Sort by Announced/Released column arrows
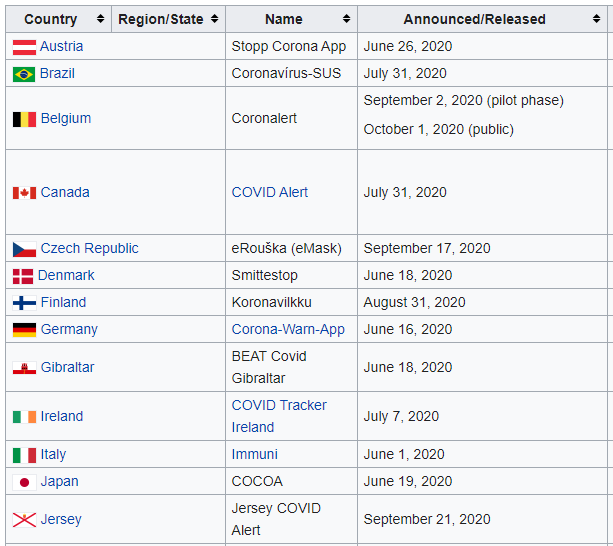 [596, 19]
